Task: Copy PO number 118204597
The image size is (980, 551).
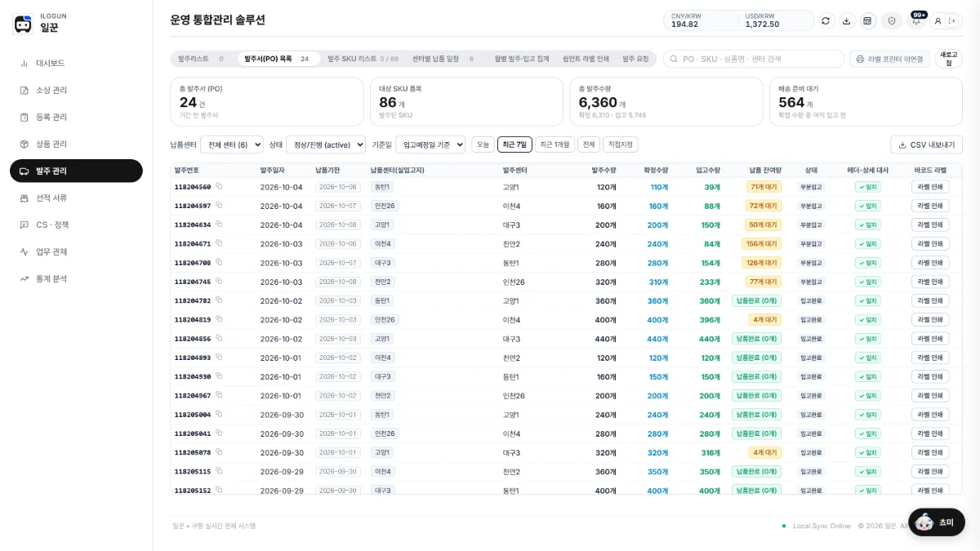Action: pyautogui.click(x=219, y=206)
